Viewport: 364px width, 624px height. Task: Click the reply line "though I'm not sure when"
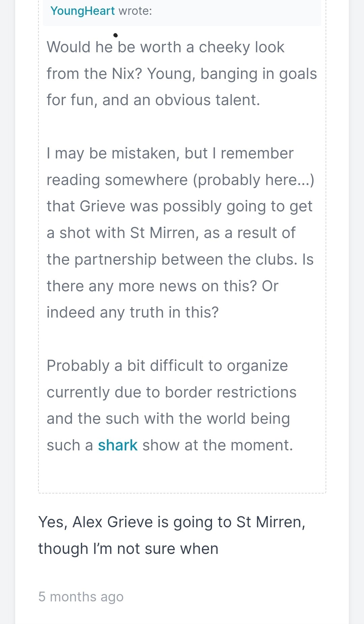[128, 549]
